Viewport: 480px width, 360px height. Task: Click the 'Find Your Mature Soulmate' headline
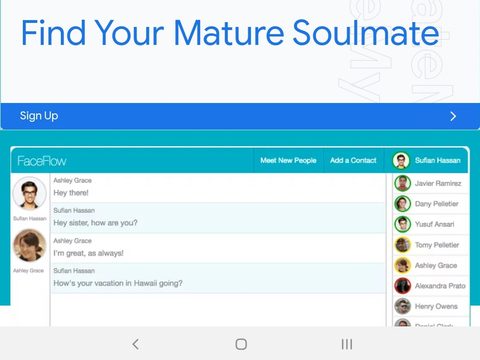tap(230, 33)
